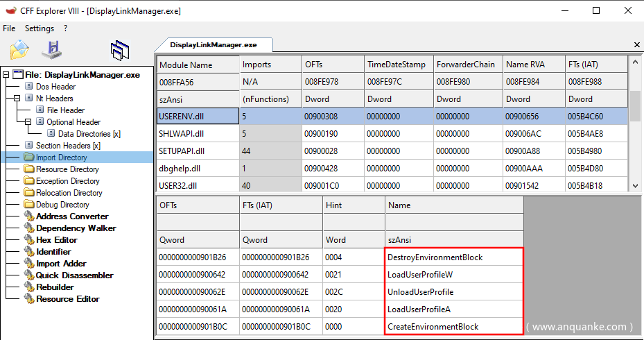Collapse the Optional Header tree node

(28, 122)
